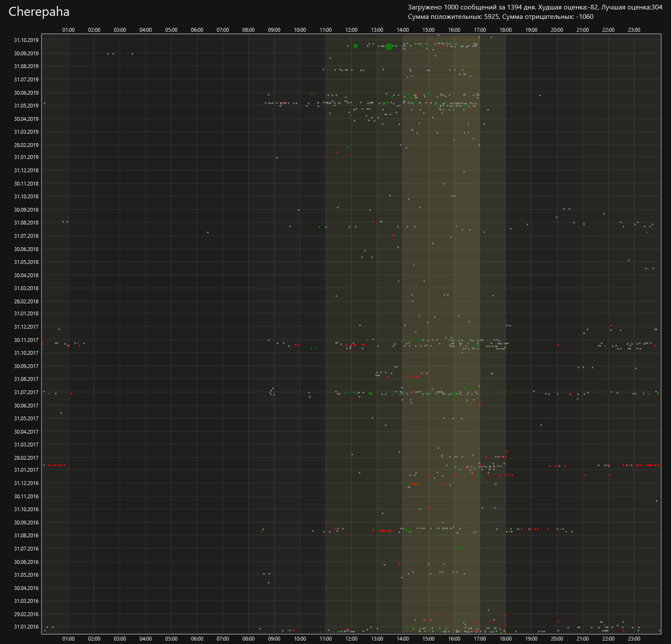Click the 31.01.2016 date label

click(x=26, y=627)
